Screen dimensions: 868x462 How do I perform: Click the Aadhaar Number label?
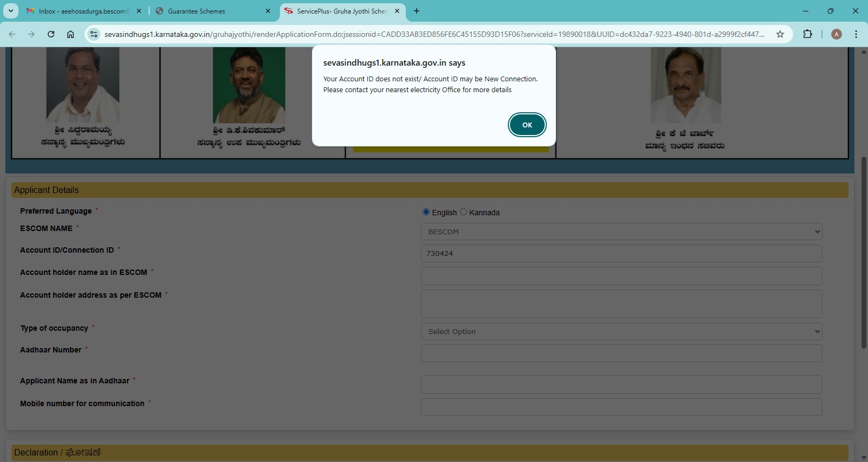51,350
